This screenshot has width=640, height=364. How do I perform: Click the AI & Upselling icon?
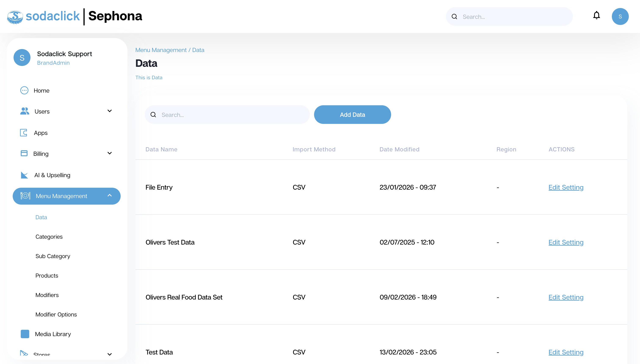24,175
